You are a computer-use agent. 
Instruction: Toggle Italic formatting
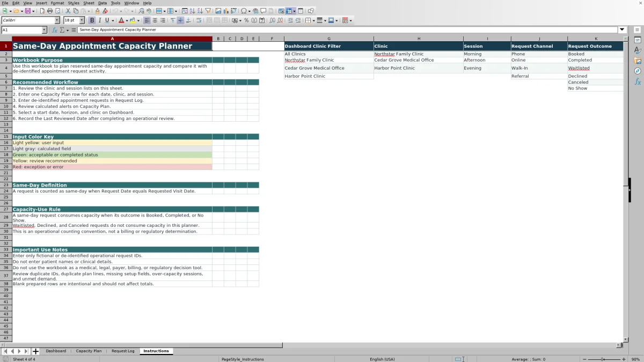tap(99, 20)
